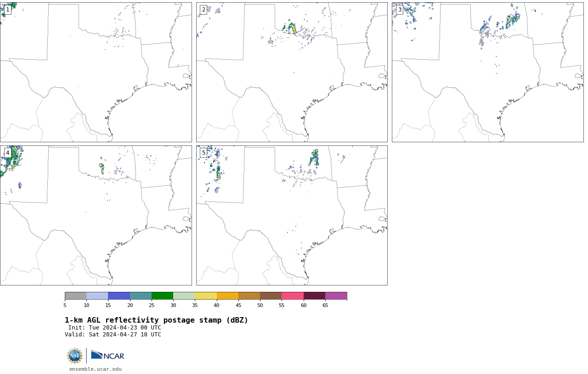The width and height of the screenshot is (588, 374).
Task: Click the NSF logo
Action: coord(75,356)
